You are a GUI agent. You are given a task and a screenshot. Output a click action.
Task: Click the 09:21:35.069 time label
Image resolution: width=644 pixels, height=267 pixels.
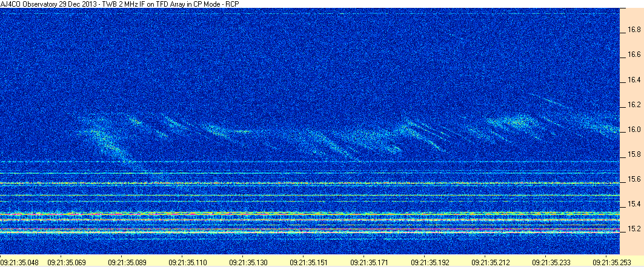coord(68,262)
